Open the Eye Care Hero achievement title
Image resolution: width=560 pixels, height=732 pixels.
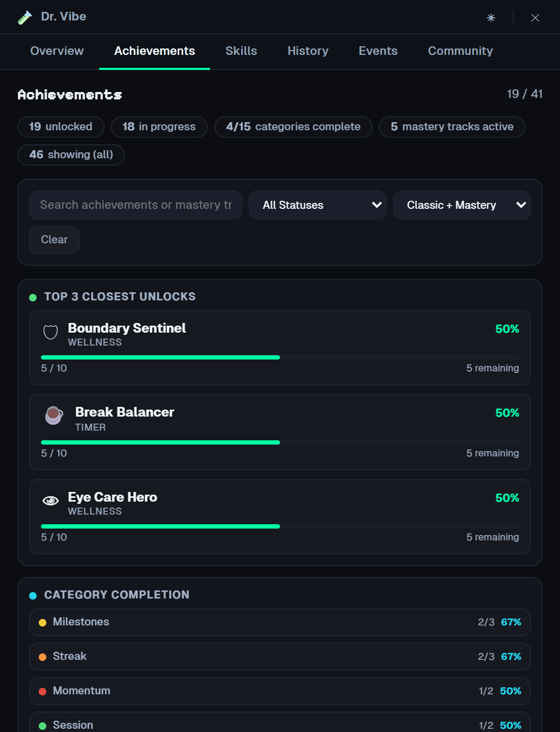coord(113,497)
